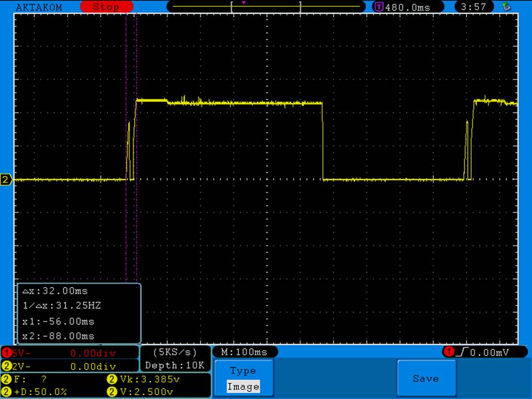The height and width of the screenshot is (399, 532).
Task: Select the 2V channel 2 readout row
Action: (69, 366)
